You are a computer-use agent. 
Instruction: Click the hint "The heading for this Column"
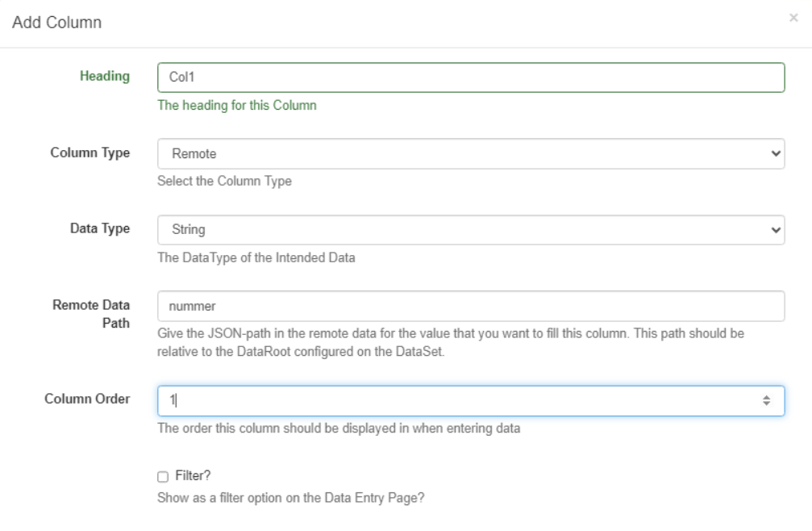pyautogui.click(x=236, y=105)
